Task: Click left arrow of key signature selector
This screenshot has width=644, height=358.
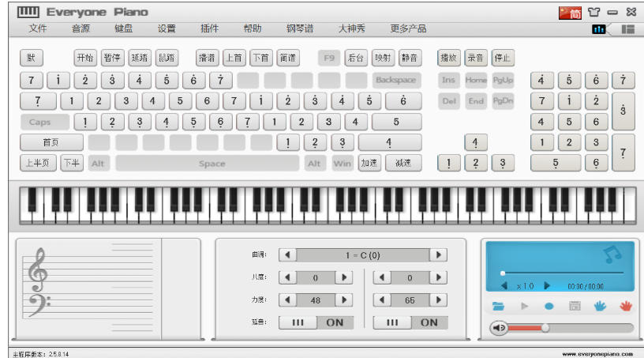Action: coord(288,255)
